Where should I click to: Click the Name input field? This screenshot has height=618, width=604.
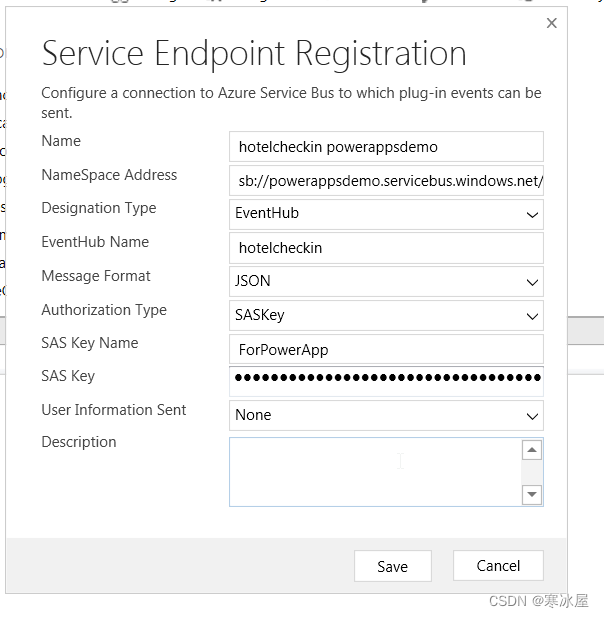click(x=385, y=146)
